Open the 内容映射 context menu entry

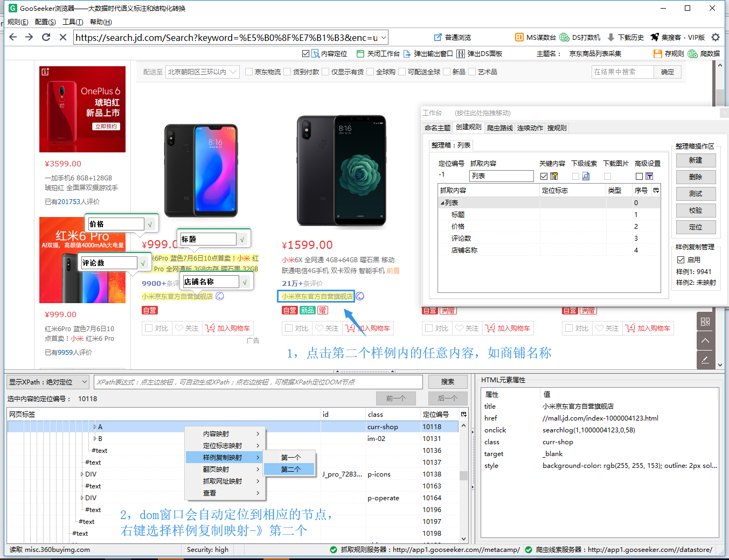[225, 433]
